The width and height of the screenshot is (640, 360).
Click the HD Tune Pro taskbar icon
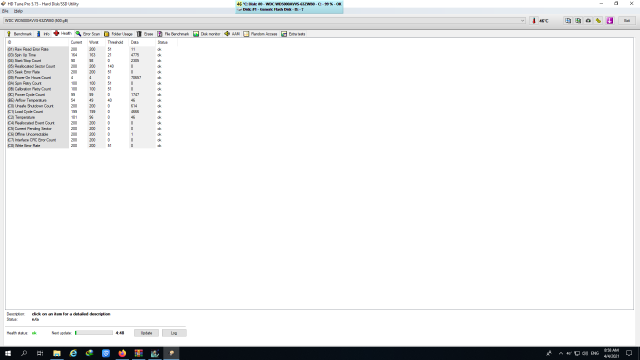(171, 353)
